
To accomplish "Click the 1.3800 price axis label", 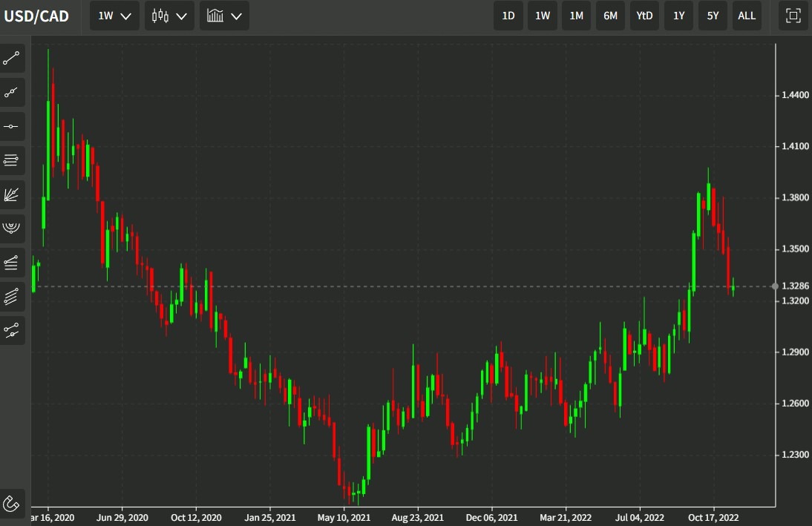I will coord(795,198).
